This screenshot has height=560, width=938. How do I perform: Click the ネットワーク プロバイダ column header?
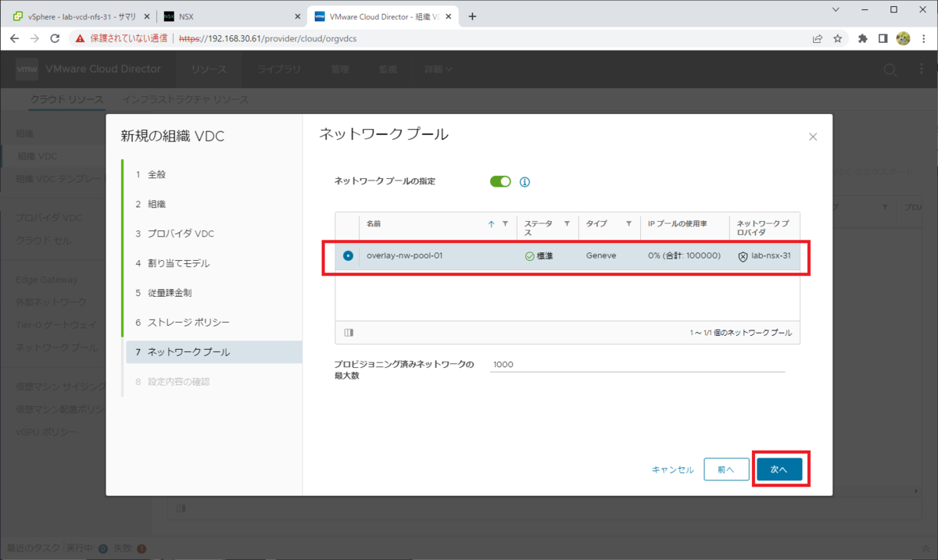pyautogui.click(x=764, y=228)
